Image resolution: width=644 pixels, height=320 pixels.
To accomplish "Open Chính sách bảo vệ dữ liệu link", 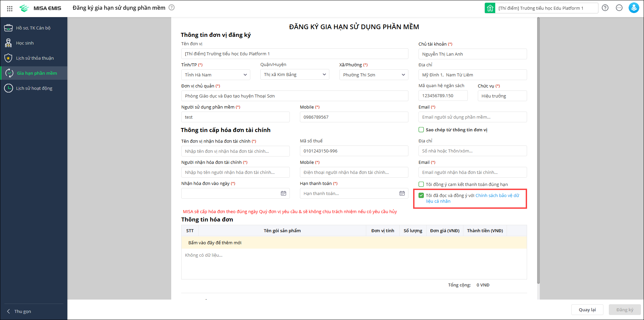I will click(497, 195).
